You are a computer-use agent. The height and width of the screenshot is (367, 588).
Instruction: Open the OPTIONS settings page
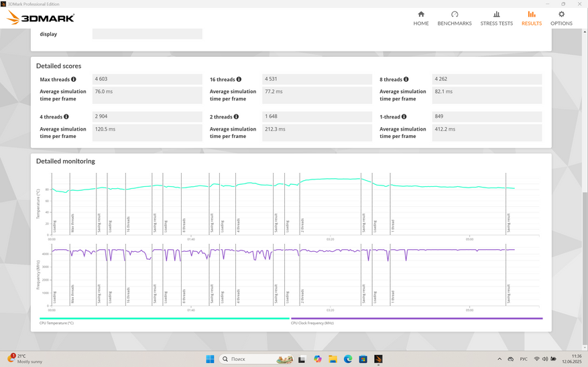click(561, 18)
